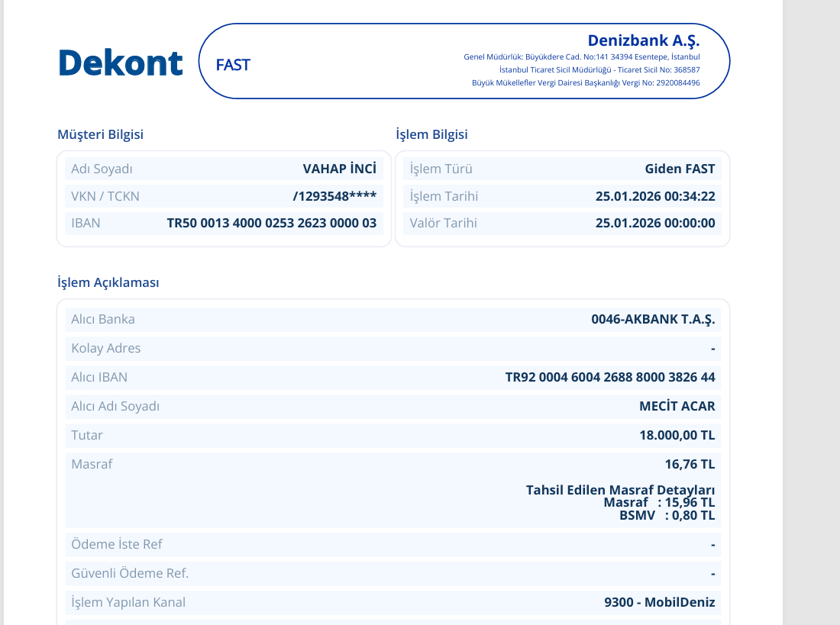Click Tahsil Edilen Masraf Detayları text
The height and width of the screenshot is (625, 840).
pyautogui.click(x=620, y=489)
